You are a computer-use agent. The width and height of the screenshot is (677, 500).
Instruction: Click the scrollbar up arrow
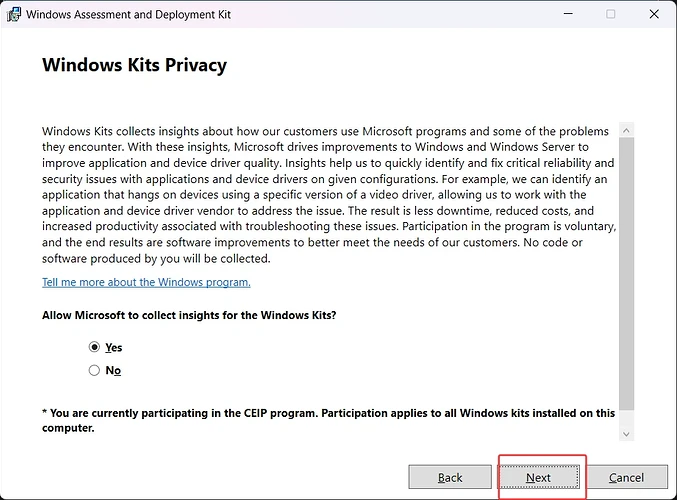pos(627,132)
